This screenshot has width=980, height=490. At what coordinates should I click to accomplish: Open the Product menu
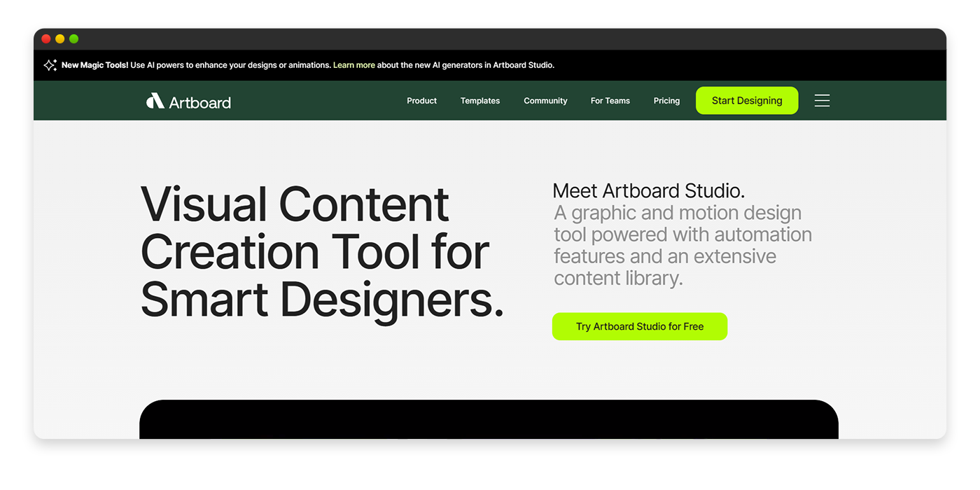[421, 101]
